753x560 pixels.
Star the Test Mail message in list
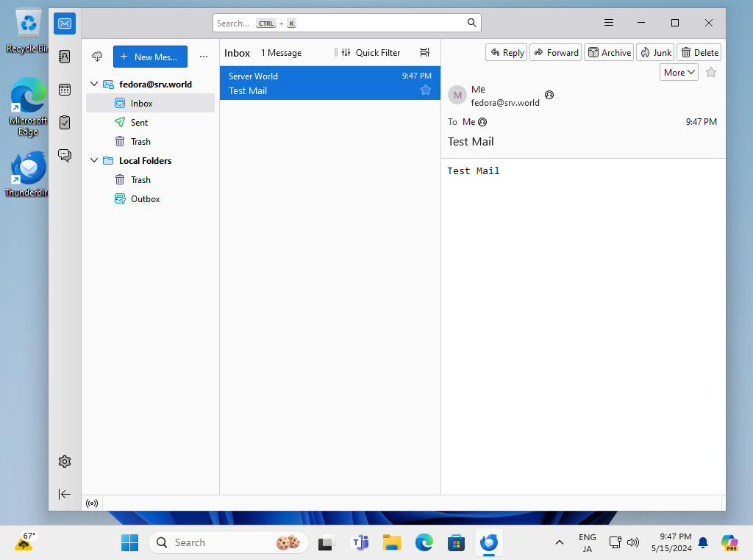[x=425, y=90]
